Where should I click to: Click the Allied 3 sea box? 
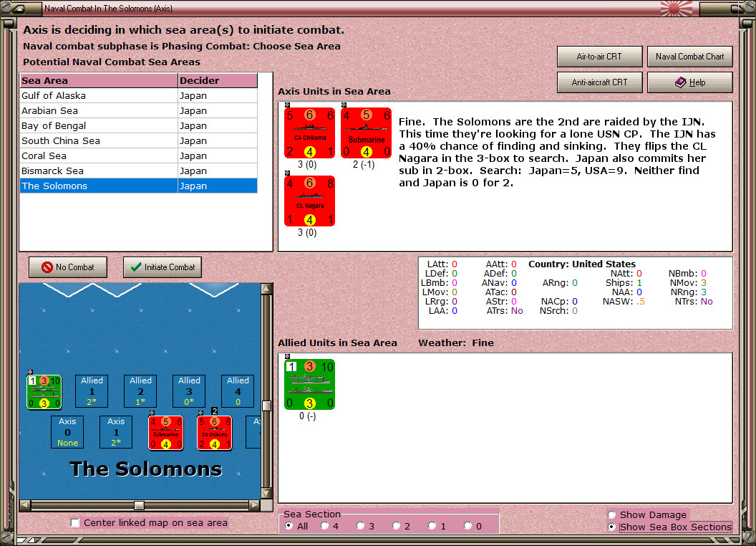tap(189, 391)
